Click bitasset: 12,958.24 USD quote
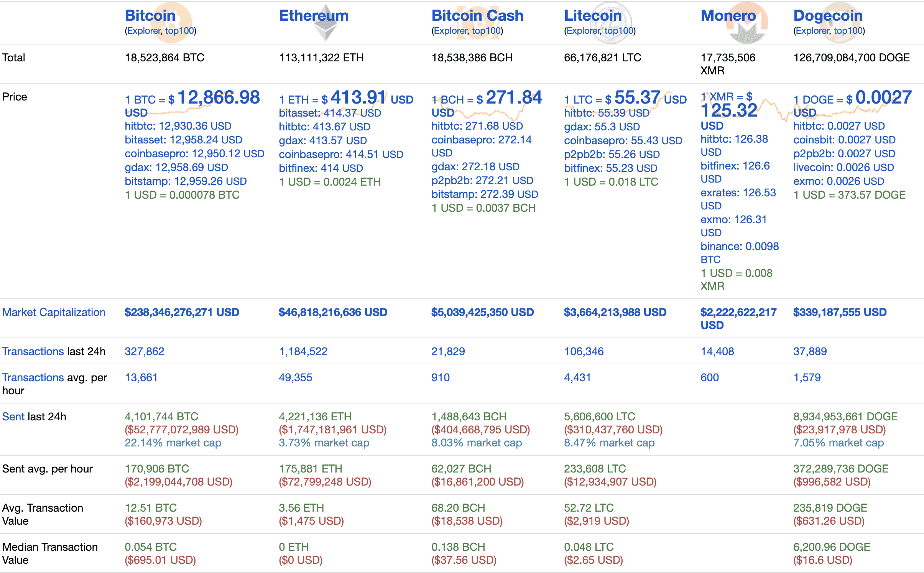924x573 pixels. [183, 140]
